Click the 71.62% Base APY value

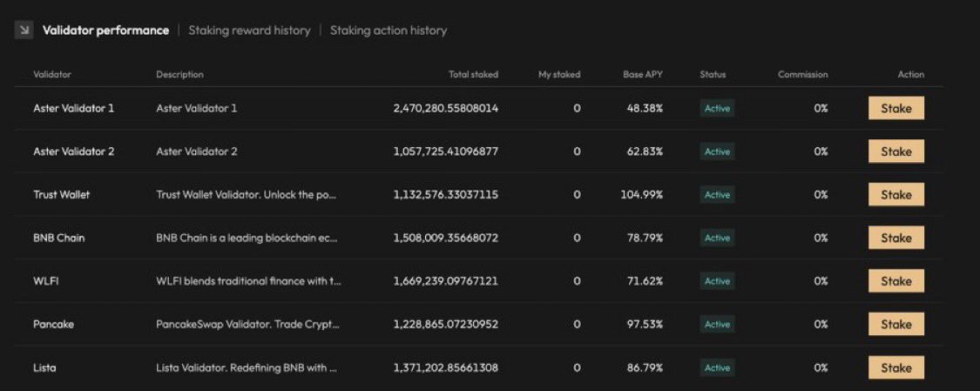click(645, 281)
